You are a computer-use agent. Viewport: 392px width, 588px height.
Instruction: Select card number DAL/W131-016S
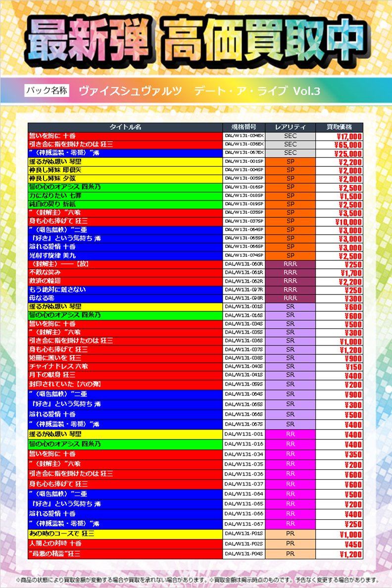point(244,315)
